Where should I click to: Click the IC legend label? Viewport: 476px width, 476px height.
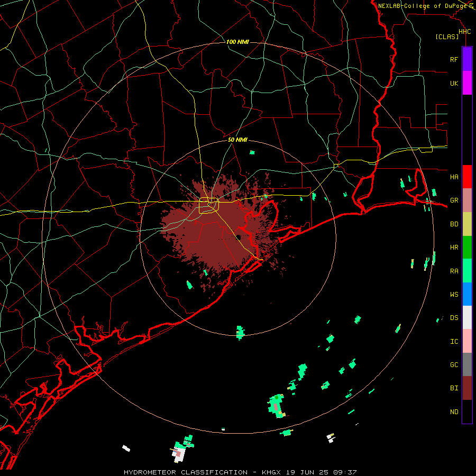[454, 342]
